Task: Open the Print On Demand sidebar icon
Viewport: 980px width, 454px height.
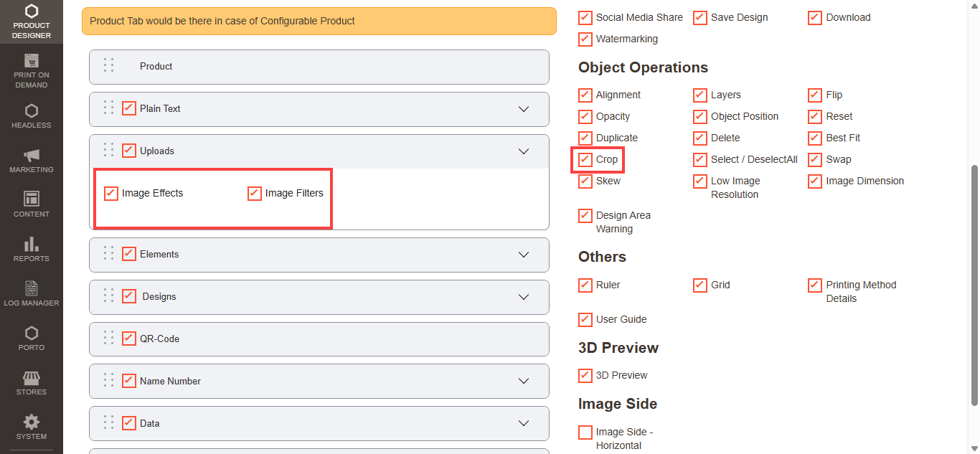Action: pos(32,61)
